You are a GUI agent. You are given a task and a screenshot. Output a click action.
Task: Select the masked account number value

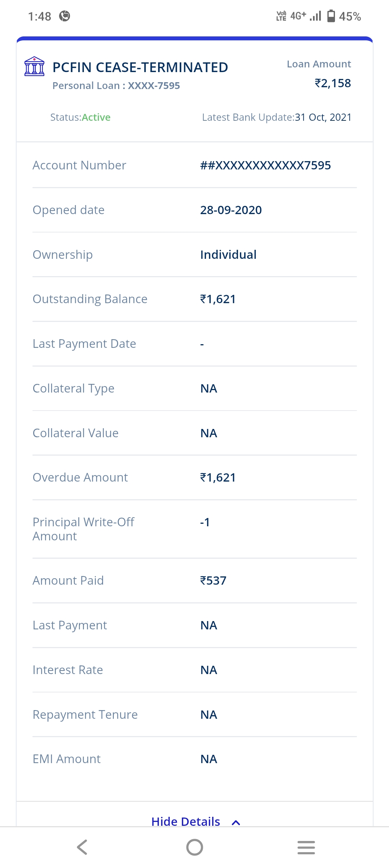click(265, 165)
